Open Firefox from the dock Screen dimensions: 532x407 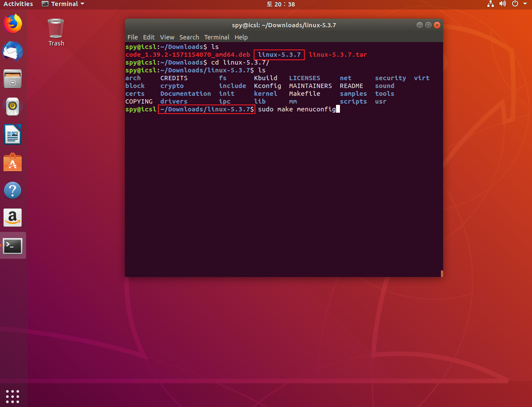(13, 23)
